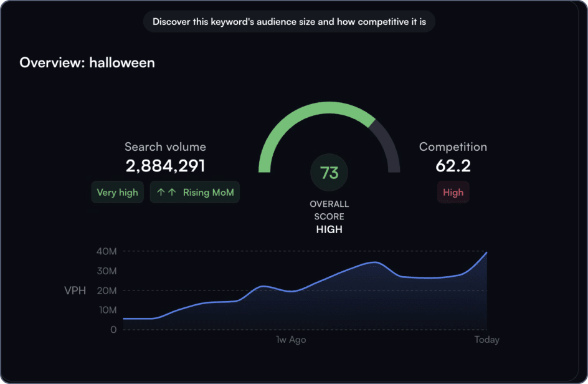
Task: Expand the Search volume details
Action: point(165,146)
